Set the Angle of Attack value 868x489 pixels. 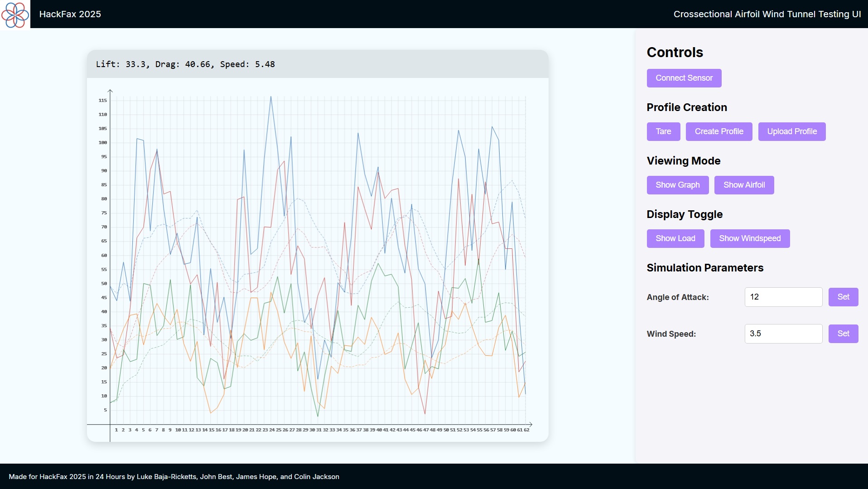coord(843,297)
